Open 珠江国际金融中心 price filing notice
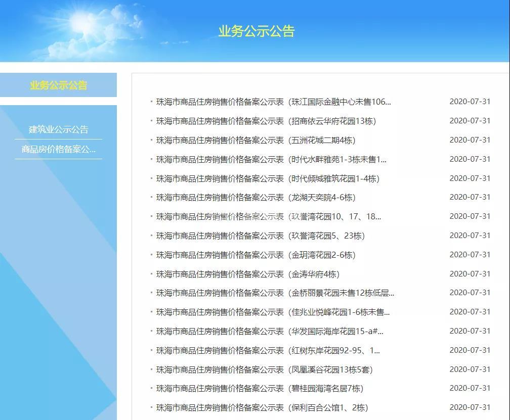Image resolution: width=510 pixels, height=420 pixels. click(x=273, y=102)
